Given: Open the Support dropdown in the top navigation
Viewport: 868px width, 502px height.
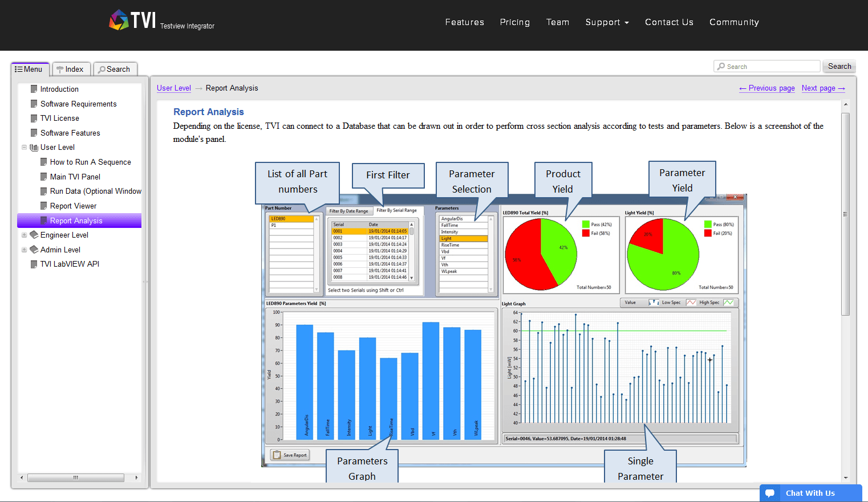Looking at the screenshot, I should pyautogui.click(x=607, y=22).
